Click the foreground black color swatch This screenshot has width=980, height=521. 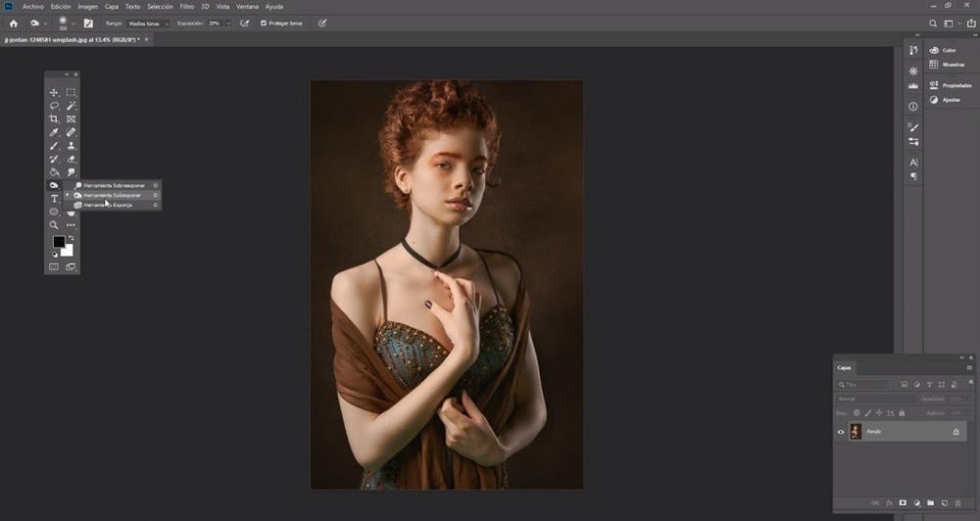[58, 241]
